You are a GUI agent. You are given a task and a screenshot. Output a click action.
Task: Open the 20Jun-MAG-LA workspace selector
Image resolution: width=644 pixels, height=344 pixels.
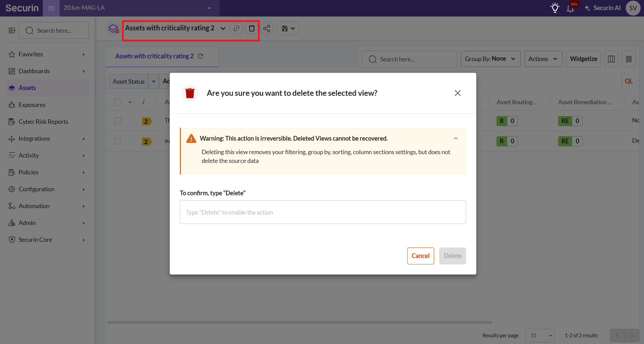[x=139, y=8]
